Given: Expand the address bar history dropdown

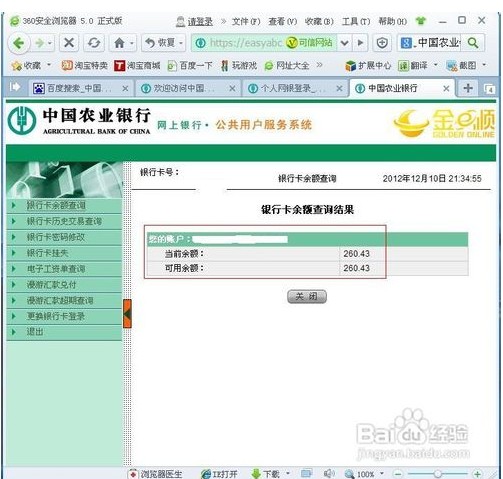Looking at the screenshot, I should tap(345, 43).
